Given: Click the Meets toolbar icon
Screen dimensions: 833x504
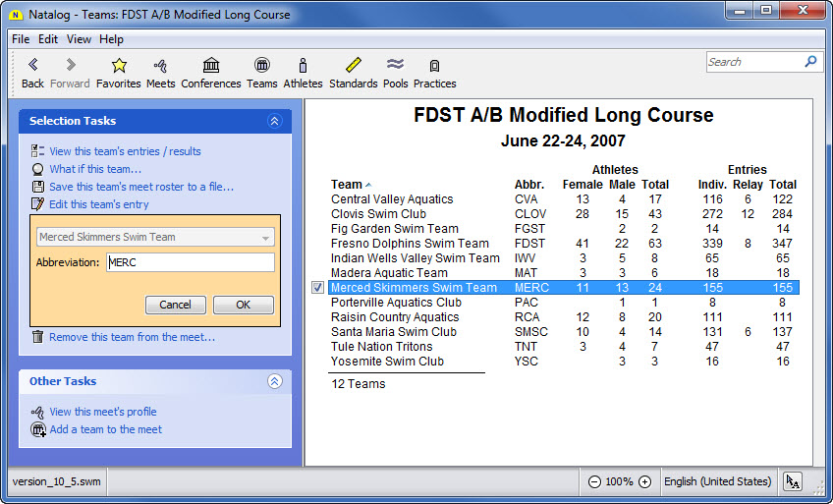Looking at the screenshot, I should click(160, 66).
